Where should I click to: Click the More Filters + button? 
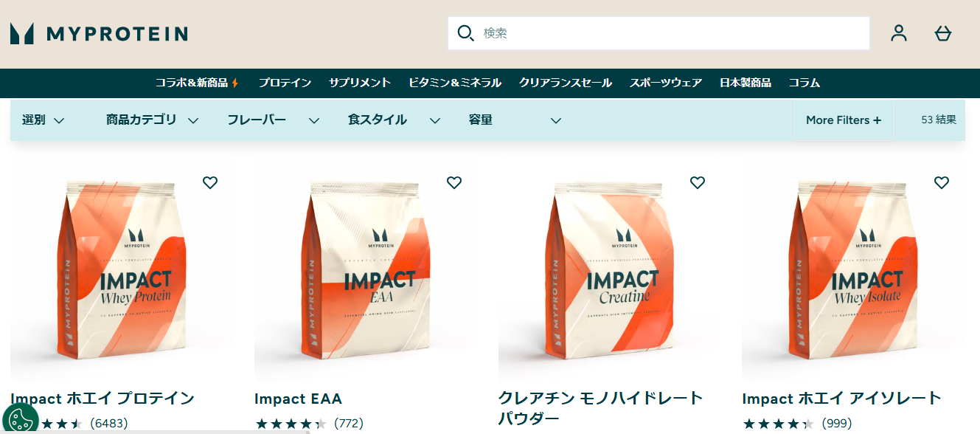click(844, 120)
